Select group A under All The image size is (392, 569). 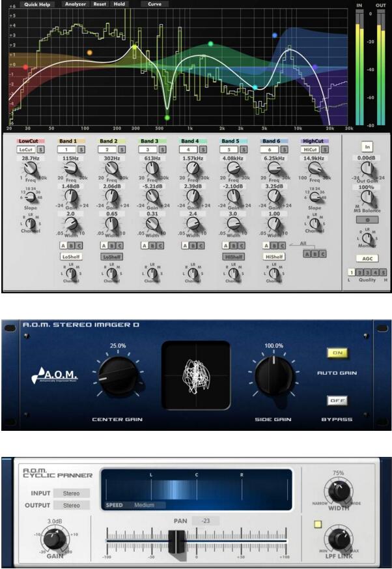click(x=307, y=254)
